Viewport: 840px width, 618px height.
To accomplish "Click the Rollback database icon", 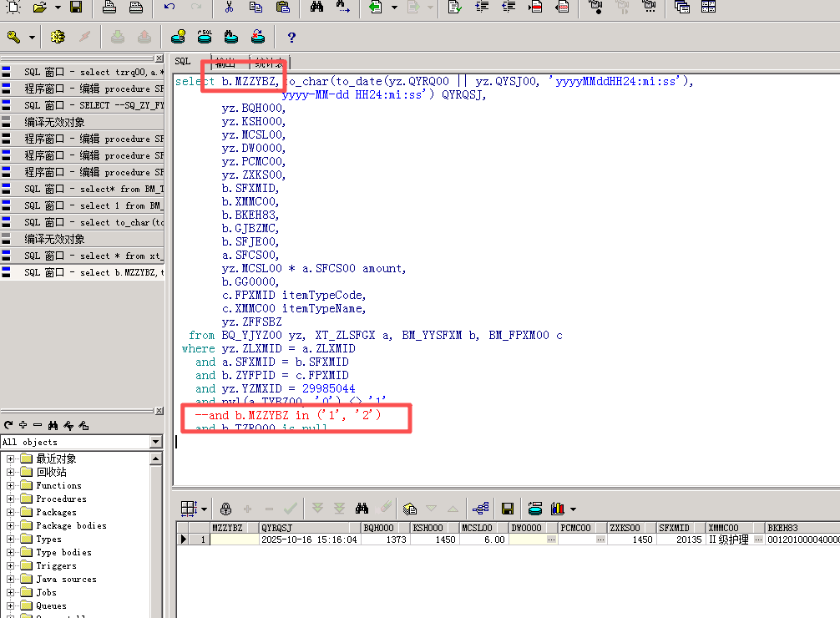I will [144, 38].
